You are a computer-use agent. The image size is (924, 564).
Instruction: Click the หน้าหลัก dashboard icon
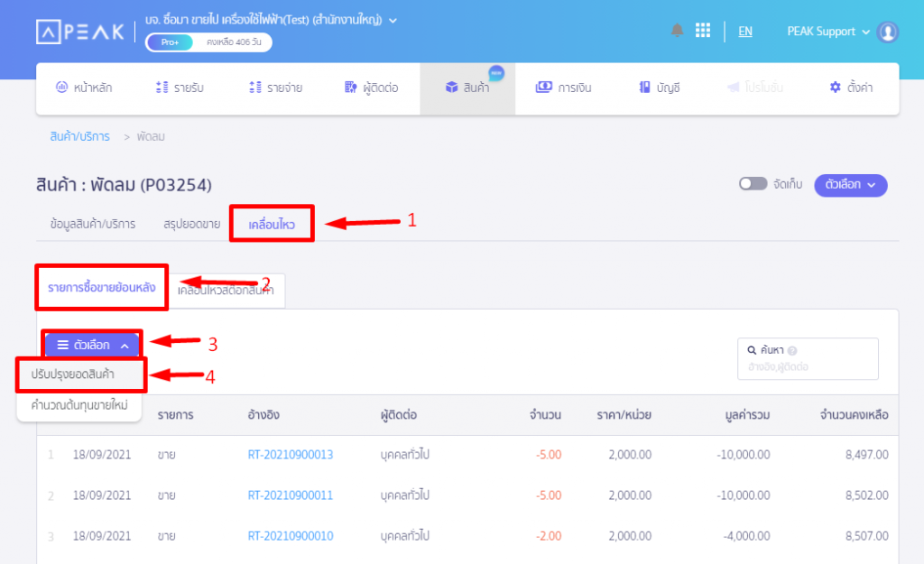point(61,88)
